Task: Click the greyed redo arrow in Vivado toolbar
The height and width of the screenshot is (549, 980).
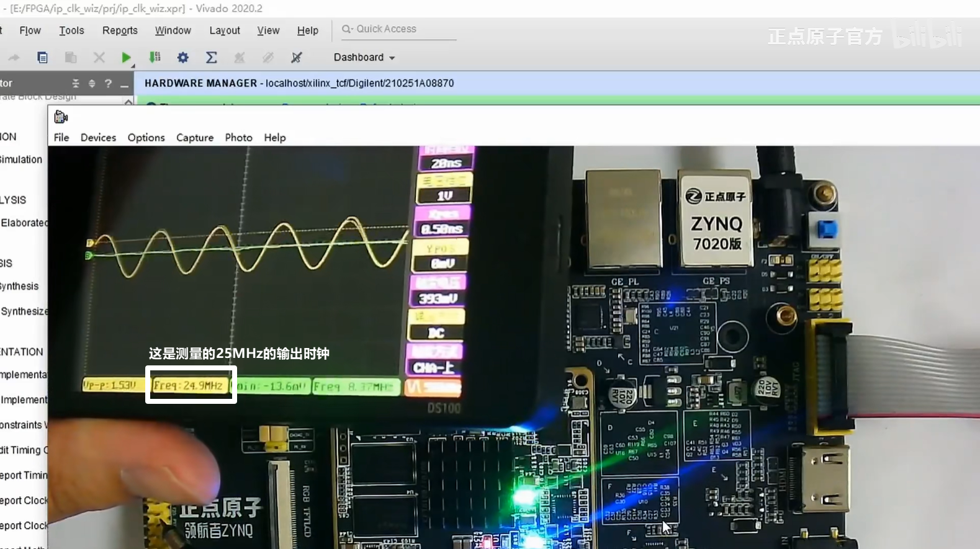Action: pyautogui.click(x=14, y=58)
